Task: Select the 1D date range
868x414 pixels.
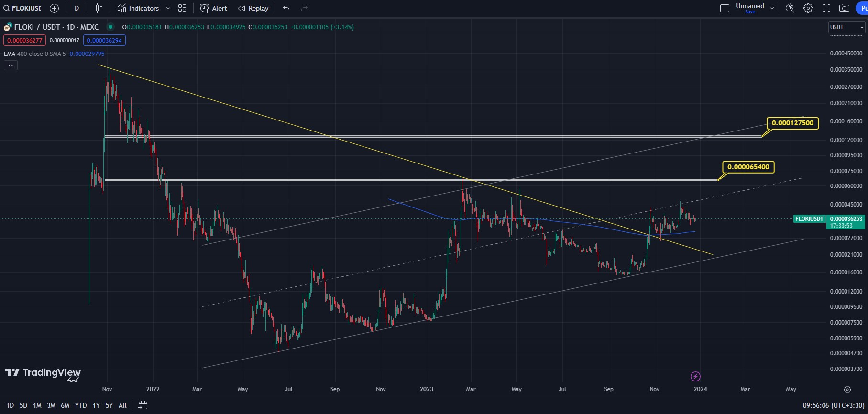Action: pyautogui.click(x=10, y=405)
